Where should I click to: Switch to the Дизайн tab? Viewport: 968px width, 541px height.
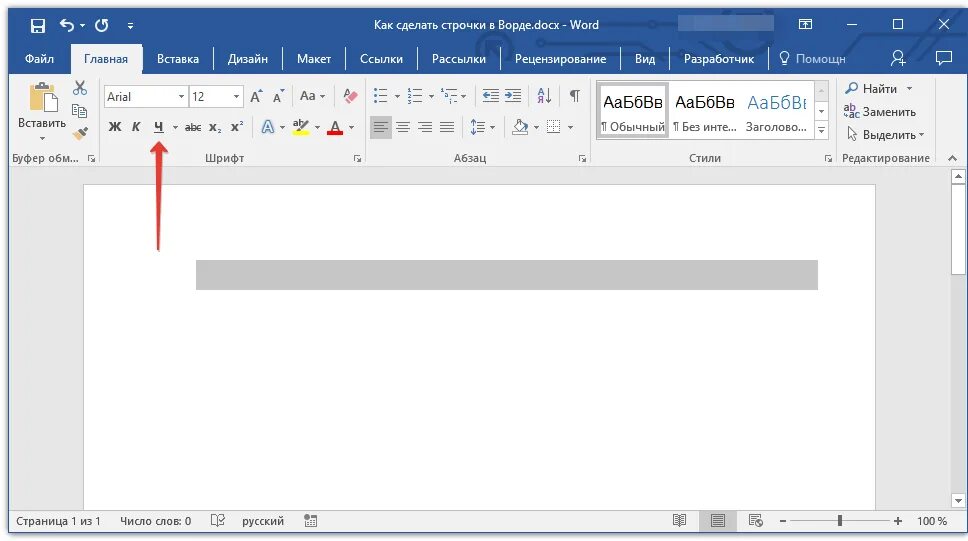point(248,59)
